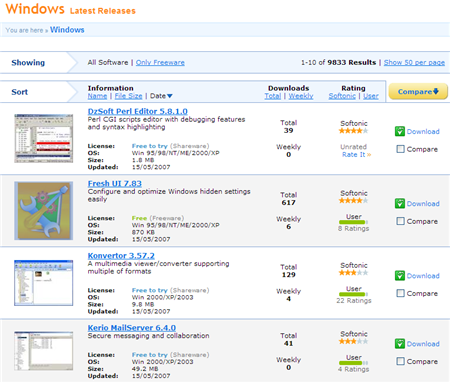The height and width of the screenshot is (382, 450).
Task: Sort the list by Name
Action: [x=97, y=96]
